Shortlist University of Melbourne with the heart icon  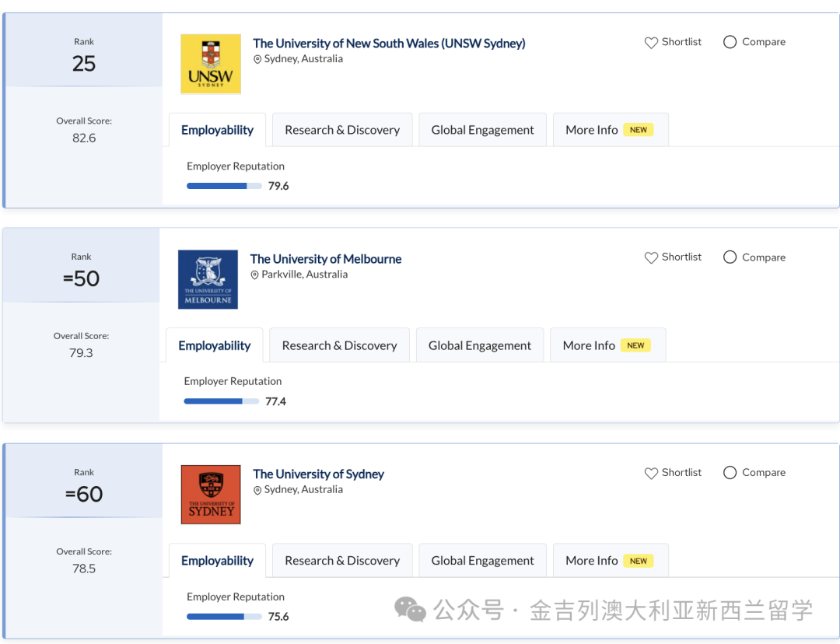pyautogui.click(x=651, y=257)
